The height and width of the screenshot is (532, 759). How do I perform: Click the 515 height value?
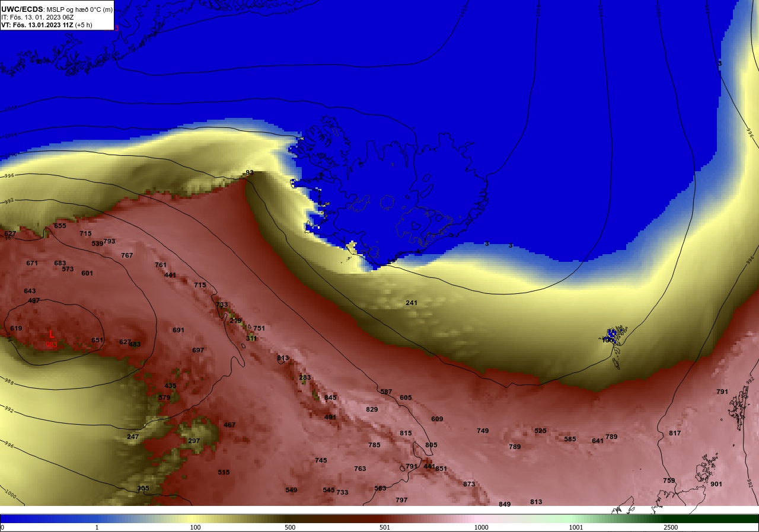[x=224, y=472]
